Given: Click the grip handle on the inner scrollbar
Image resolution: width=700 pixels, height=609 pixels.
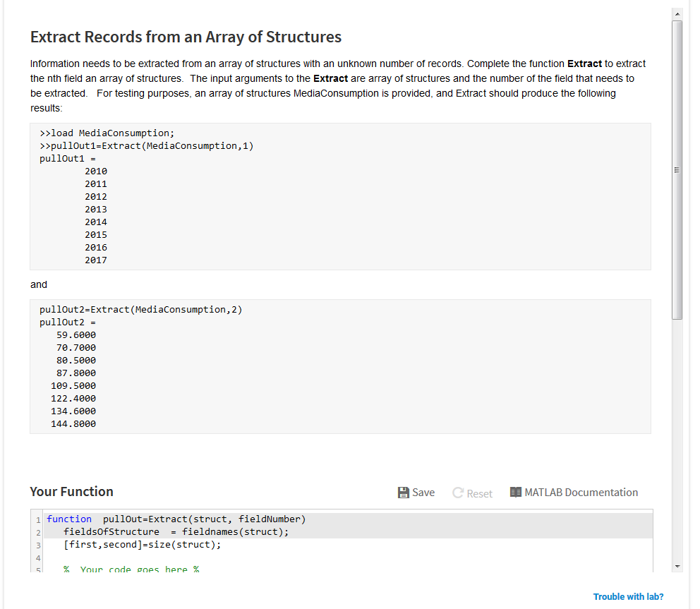Looking at the screenshot, I should (676, 169).
